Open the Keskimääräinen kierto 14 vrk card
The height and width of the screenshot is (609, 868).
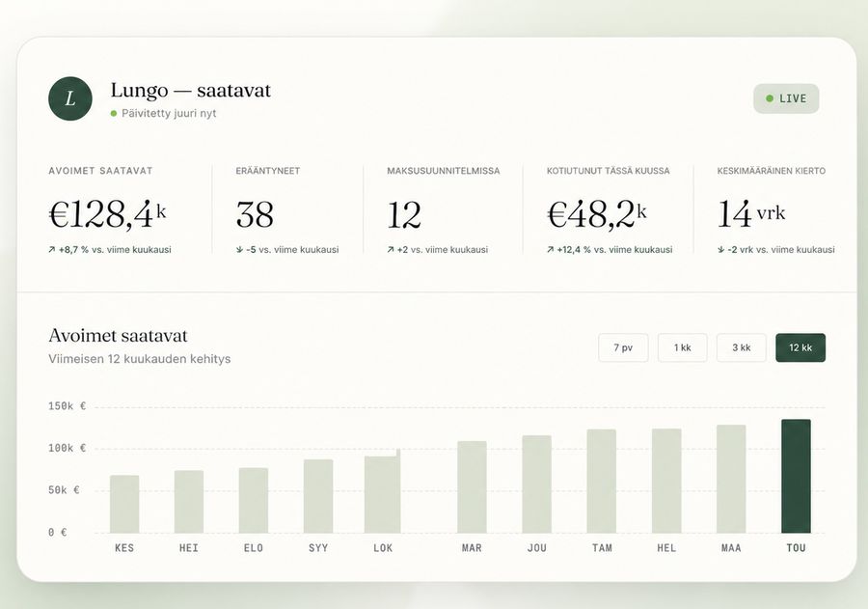coord(775,210)
